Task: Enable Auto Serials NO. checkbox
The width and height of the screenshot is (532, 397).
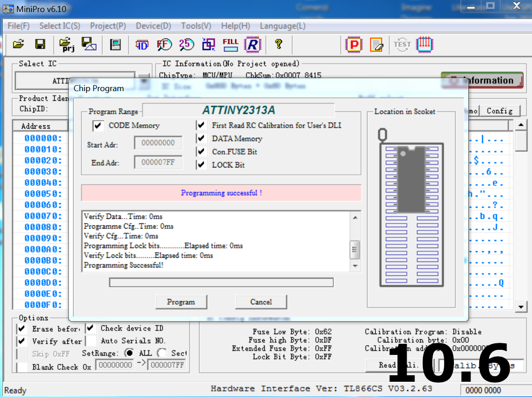Action: tap(90, 341)
